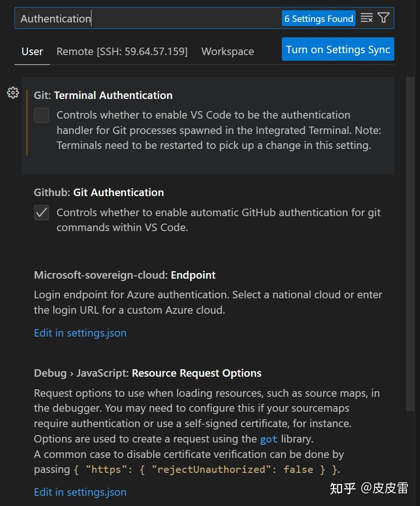Disable the Github Git Authentication checkbox

point(42,212)
